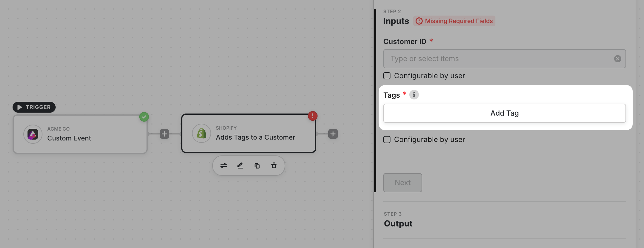Click the replace step swap arrows icon
Screen dimensions: 644x248
point(224,166)
